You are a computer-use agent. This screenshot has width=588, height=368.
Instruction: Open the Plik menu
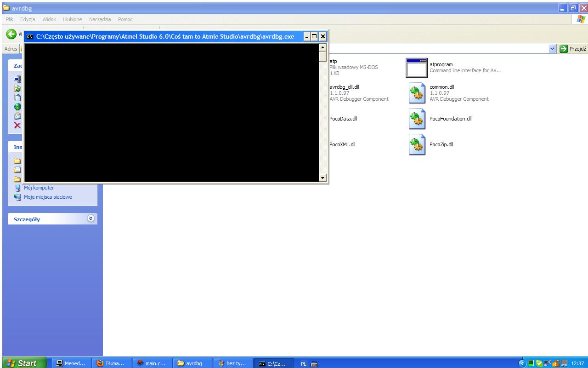coord(10,19)
